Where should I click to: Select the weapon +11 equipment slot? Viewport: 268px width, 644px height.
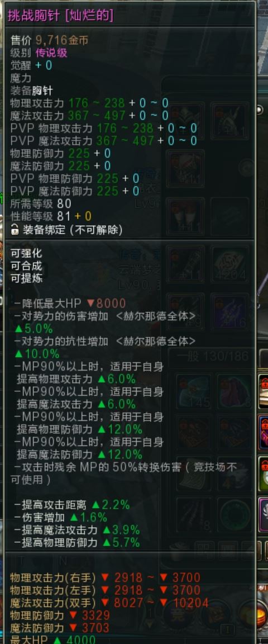pos(185,264)
